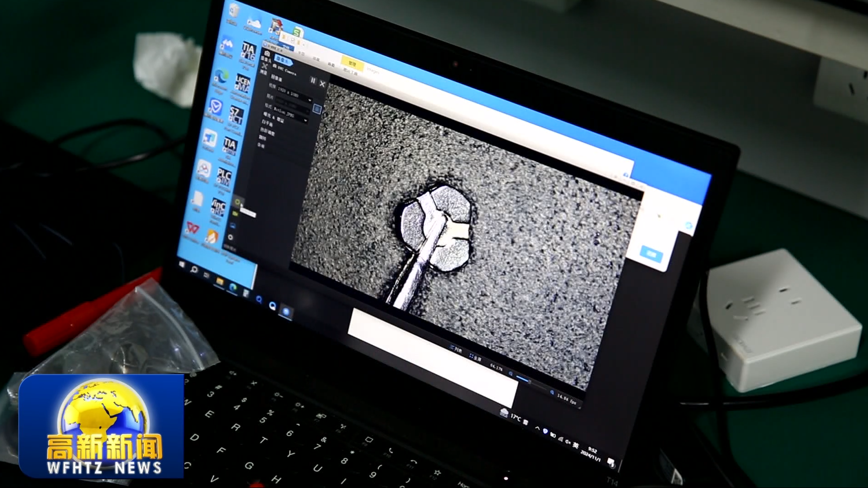The image size is (868, 488).
Task: Open the orange app shortcut beside WPS
Action: pos(211,238)
